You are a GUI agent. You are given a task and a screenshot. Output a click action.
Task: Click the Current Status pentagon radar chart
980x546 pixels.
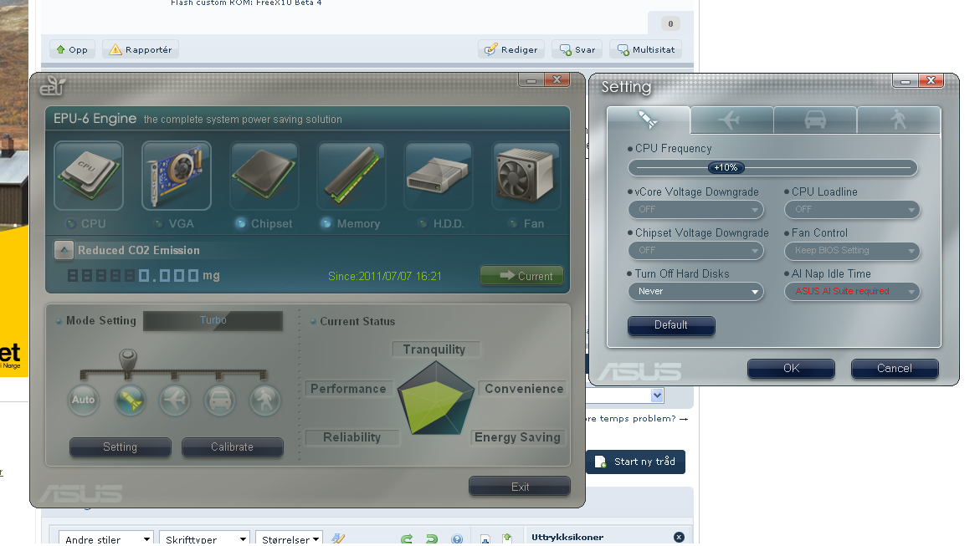coord(436,399)
